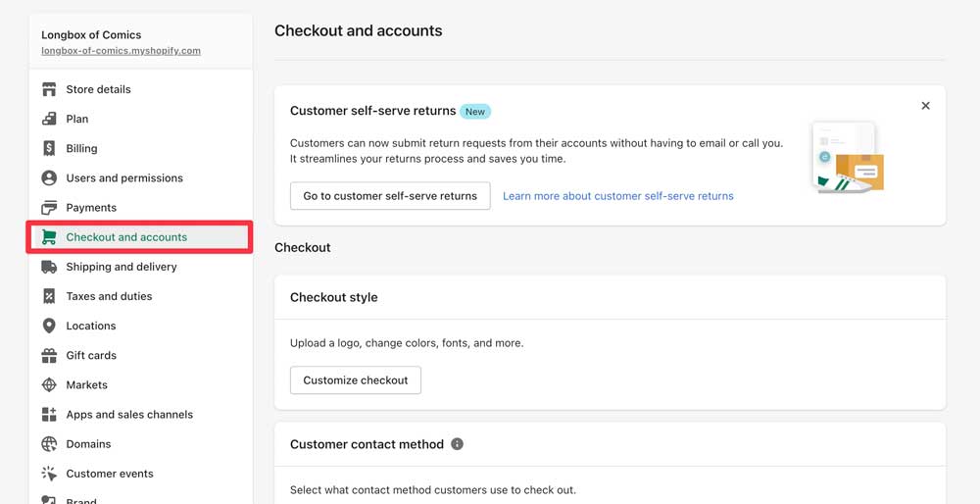
Task: Open the longbox-of-comics.myshopify.com store link
Action: tap(121, 51)
